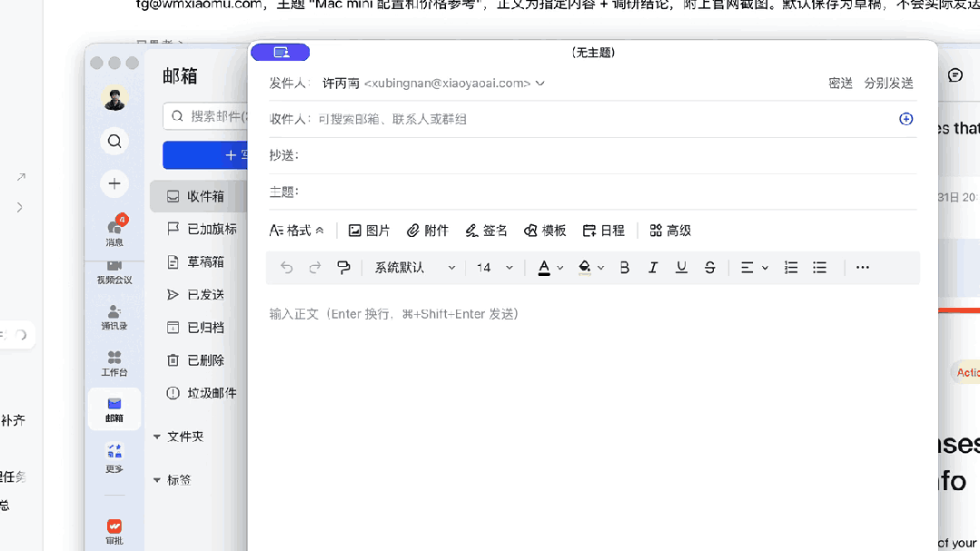
Task: Open the font color dropdown arrow
Action: click(x=560, y=268)
